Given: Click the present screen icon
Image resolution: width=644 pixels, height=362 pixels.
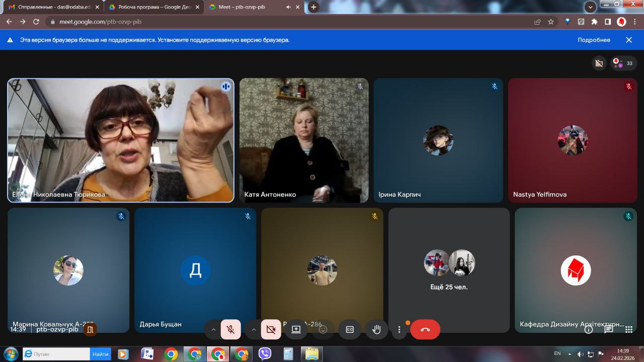Looking at the screenshot, I should pyautogui.click(x=296, y=329).
